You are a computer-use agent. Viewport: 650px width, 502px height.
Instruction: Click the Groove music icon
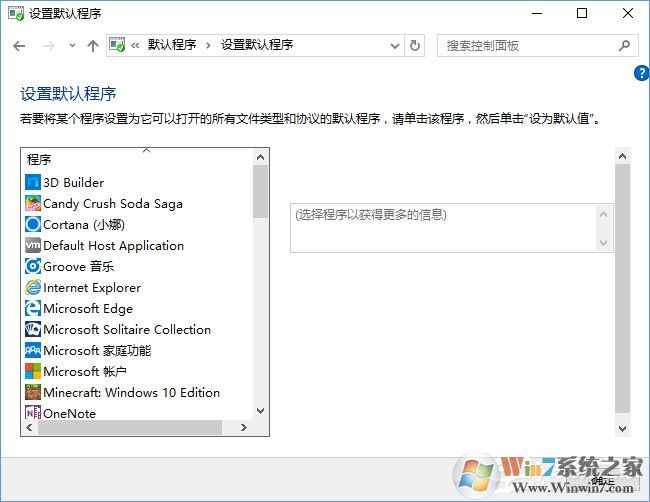pyautogui.click(x=33, y=267)
